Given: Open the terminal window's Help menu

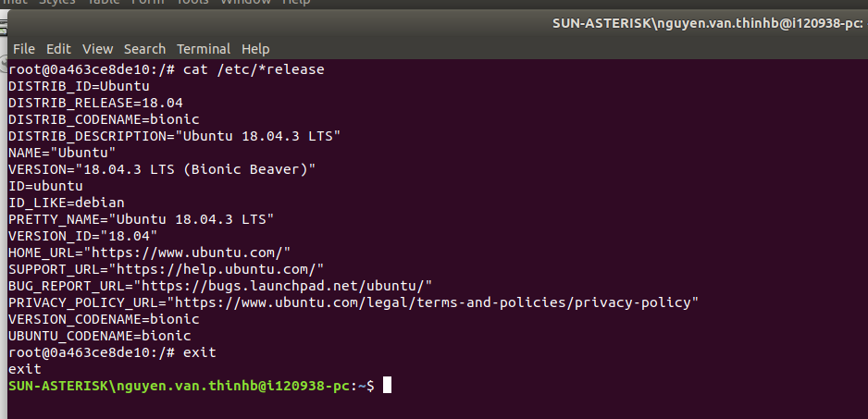Looking at the screenshot, I should coord(255,48).
